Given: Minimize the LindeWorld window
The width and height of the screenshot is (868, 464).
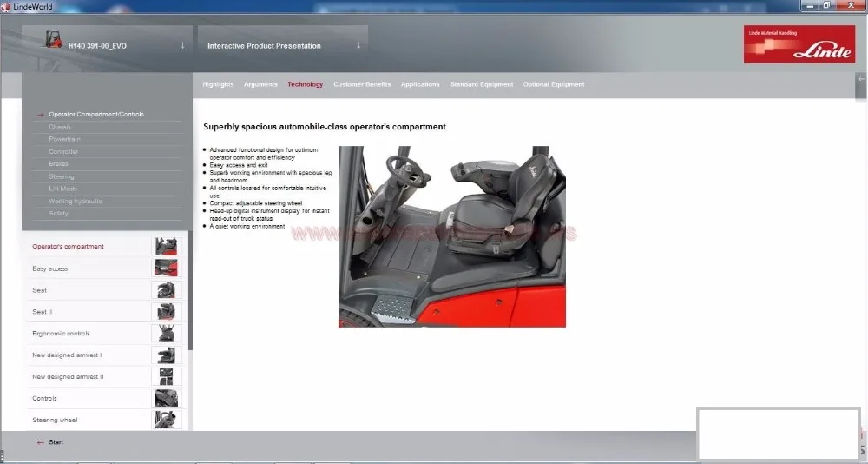Looking at the screenshot, I should [x=810, y=5].
